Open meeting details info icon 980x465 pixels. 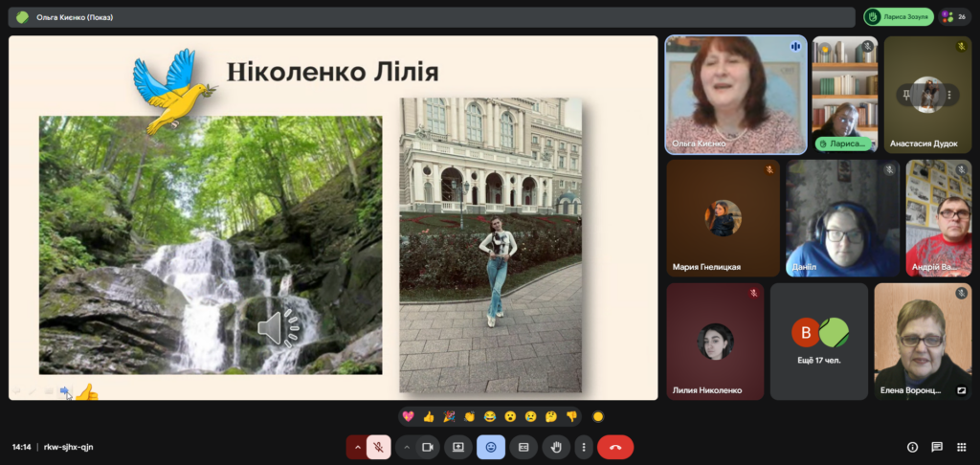(x=912, y=447)
